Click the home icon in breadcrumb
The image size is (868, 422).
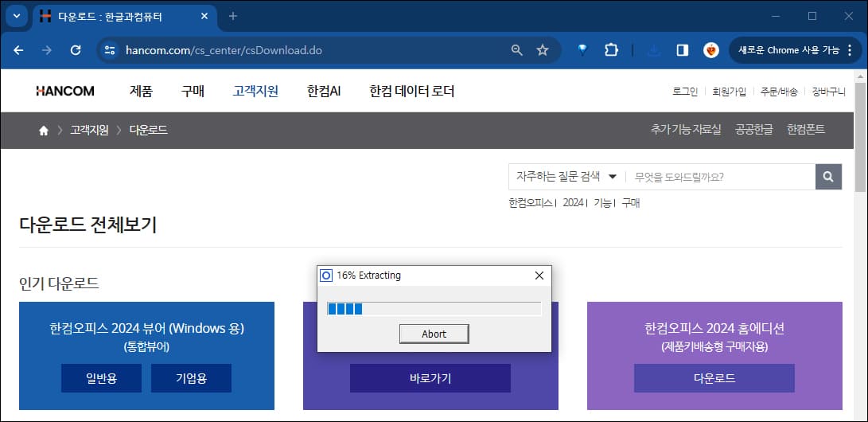44,131
